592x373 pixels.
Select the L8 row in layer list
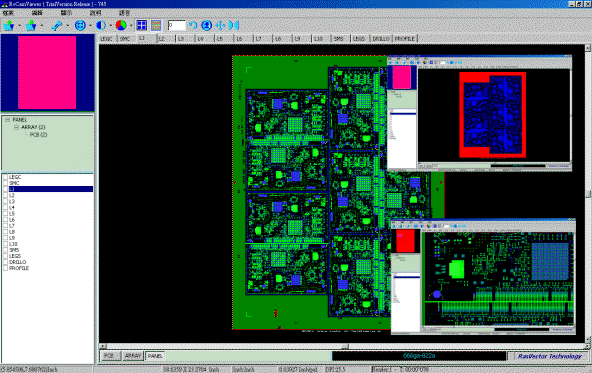point(48,232)
